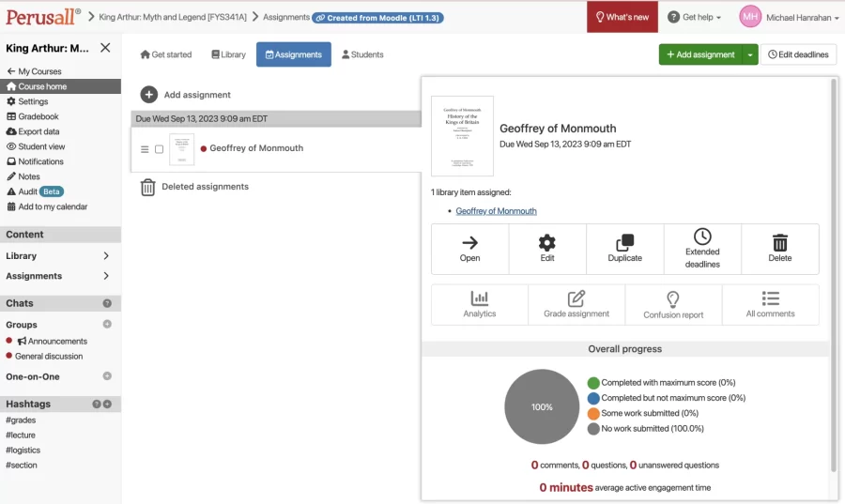The width and height of the screenshot is (845, 504).
Task: Set Extended deadlines
Action: pos(702,250)
